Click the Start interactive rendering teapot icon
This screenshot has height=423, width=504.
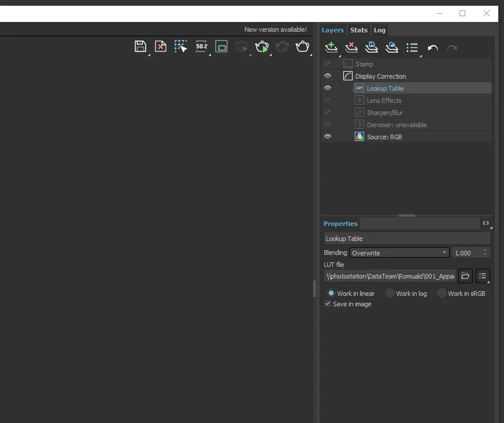262,47
